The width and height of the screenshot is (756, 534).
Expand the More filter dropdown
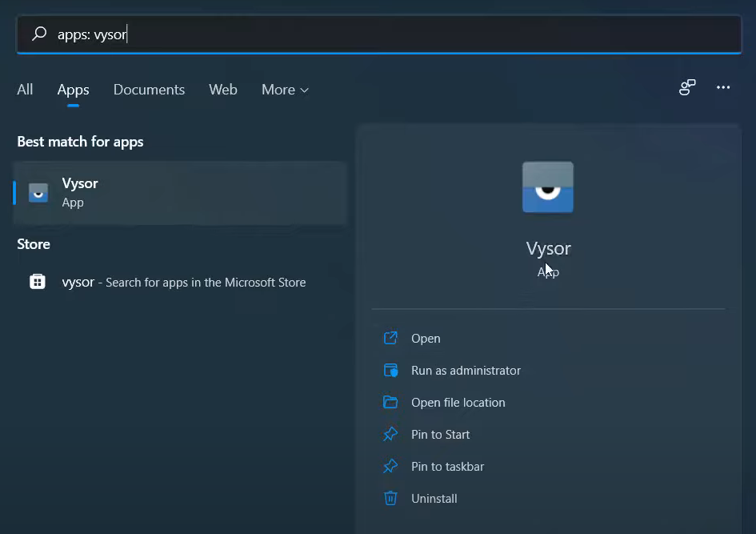click(x=285, y=90)
